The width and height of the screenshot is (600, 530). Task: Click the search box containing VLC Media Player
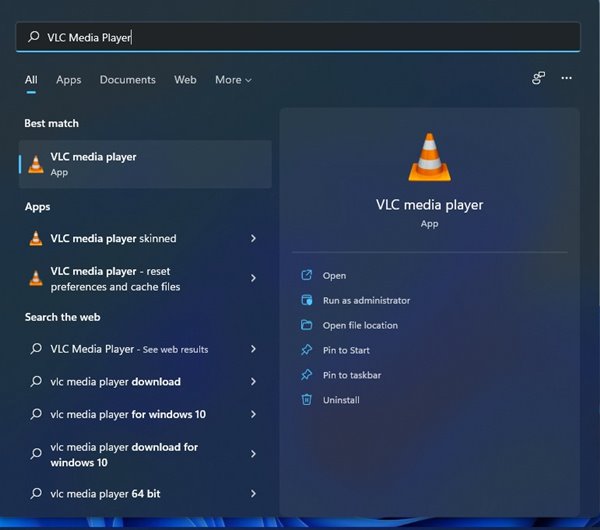click(298, 37)
